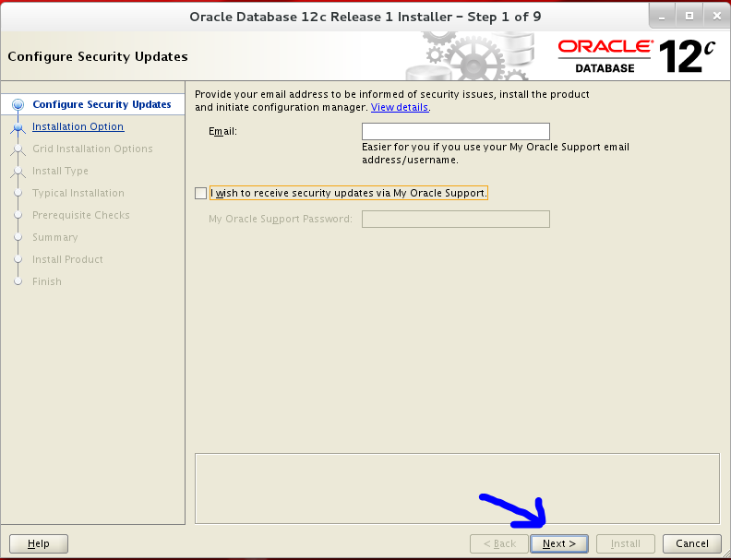The image size is (731, 560).
Task: Tick the receive security updates checkbox
Action: pyautogui.click(x=200, y=193)
